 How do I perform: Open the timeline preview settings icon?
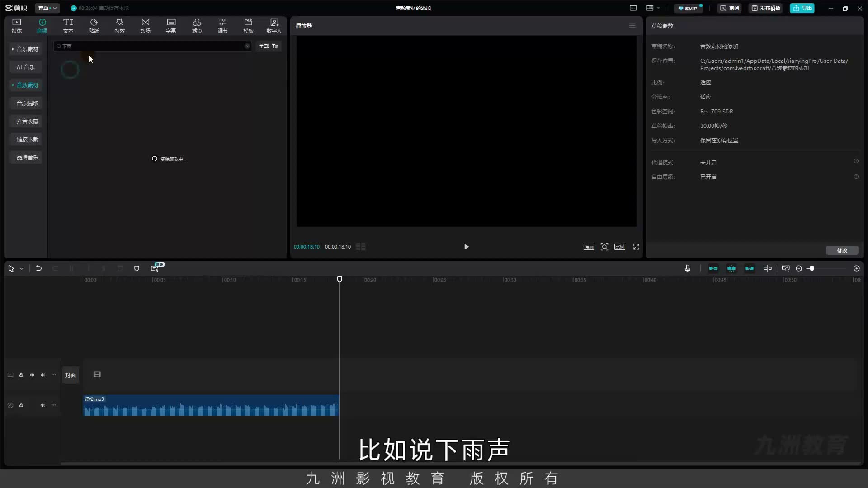(785, 268)
